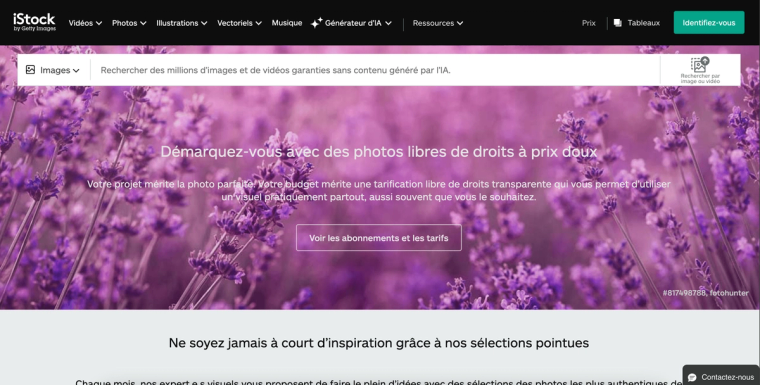Click the AI generator sparkle icon
760x385 pixels.
(x=317, y=23)
